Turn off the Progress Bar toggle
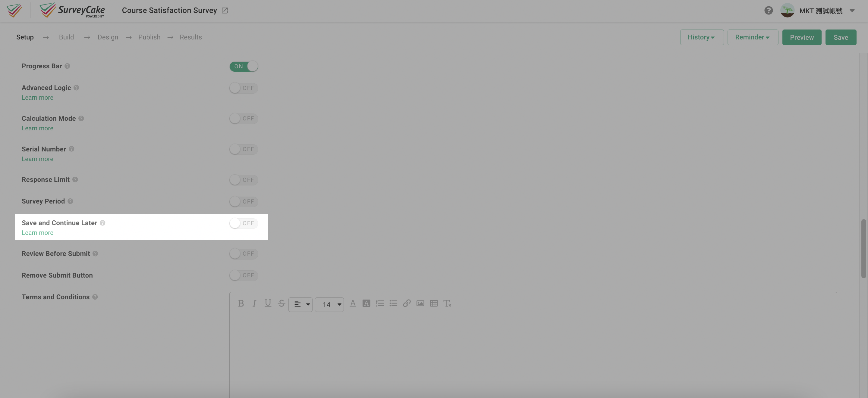Image resolution: width=868 pixels, height=398 pixels. click(x=244, y=66)
